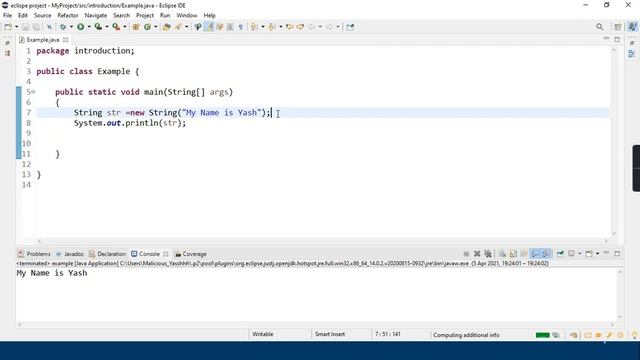Open the Navigate menu
Screen dimensions: 640x360
[x=96, y=16]
